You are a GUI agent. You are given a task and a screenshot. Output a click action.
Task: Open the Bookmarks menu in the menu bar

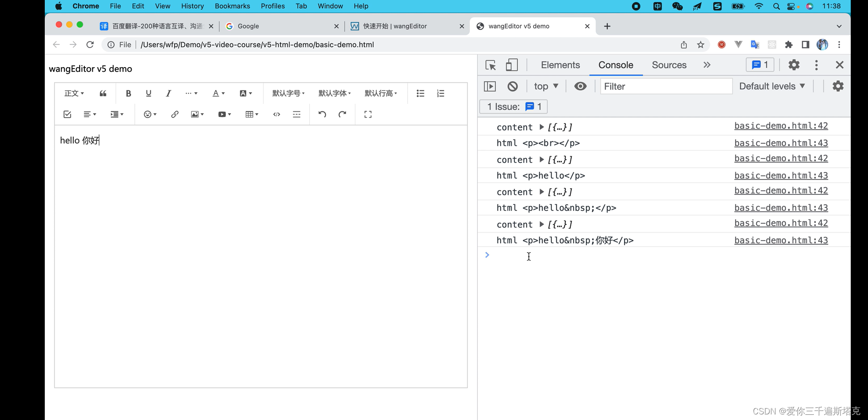point(232,6)
